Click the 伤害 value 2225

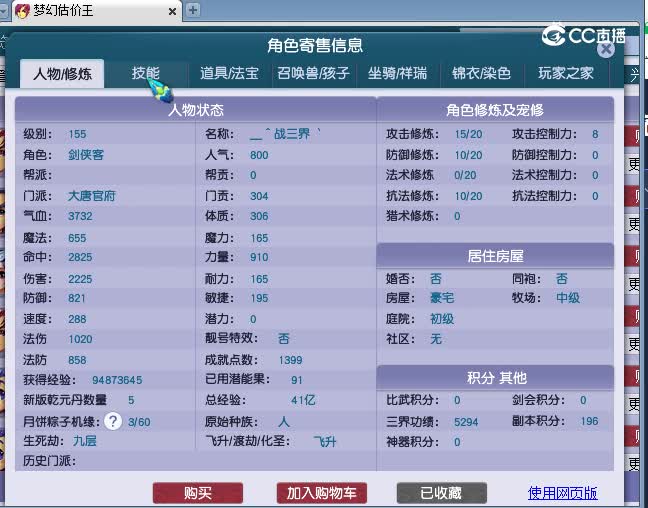click(x=80, y=279)
